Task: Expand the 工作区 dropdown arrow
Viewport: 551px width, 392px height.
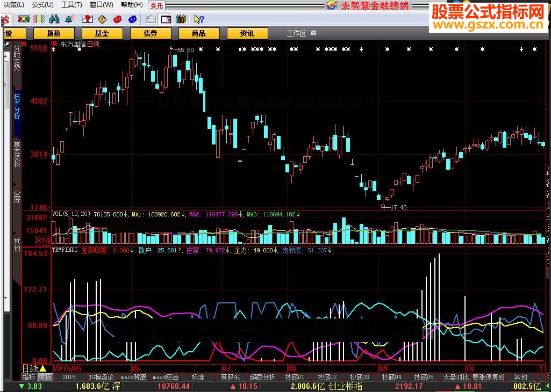Action: coord(314,33)
